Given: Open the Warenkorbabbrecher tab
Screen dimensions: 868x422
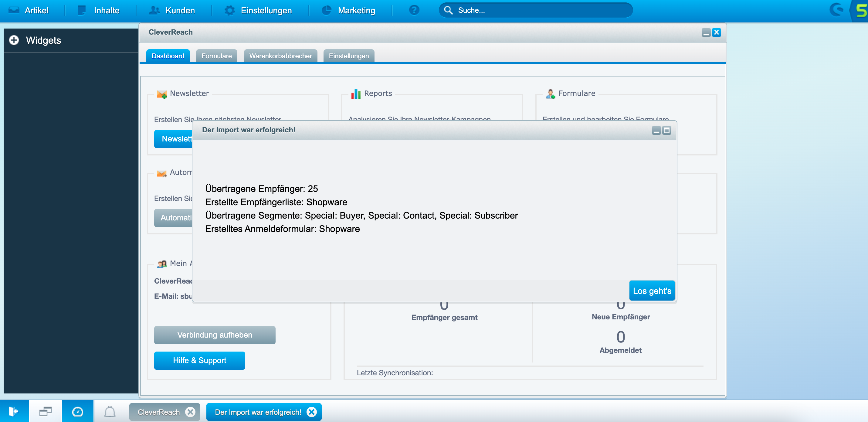Looking at the screenshot, I should coord(280,56).
